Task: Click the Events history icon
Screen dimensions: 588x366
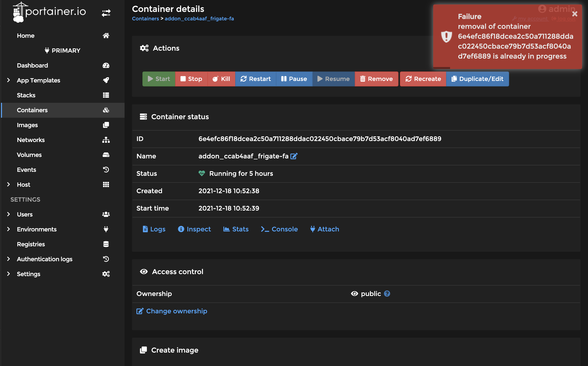Action: coord(106,170)
